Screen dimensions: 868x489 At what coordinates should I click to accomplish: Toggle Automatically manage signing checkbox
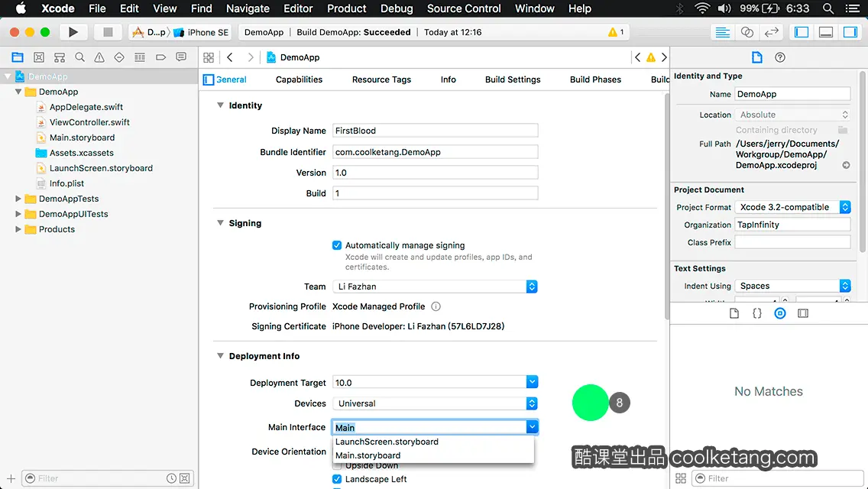[x=336, y=244]
